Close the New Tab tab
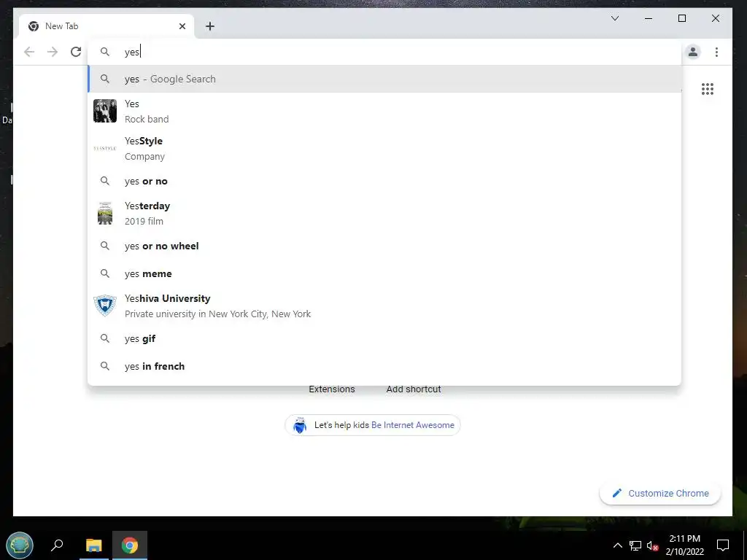 (182, 26)
